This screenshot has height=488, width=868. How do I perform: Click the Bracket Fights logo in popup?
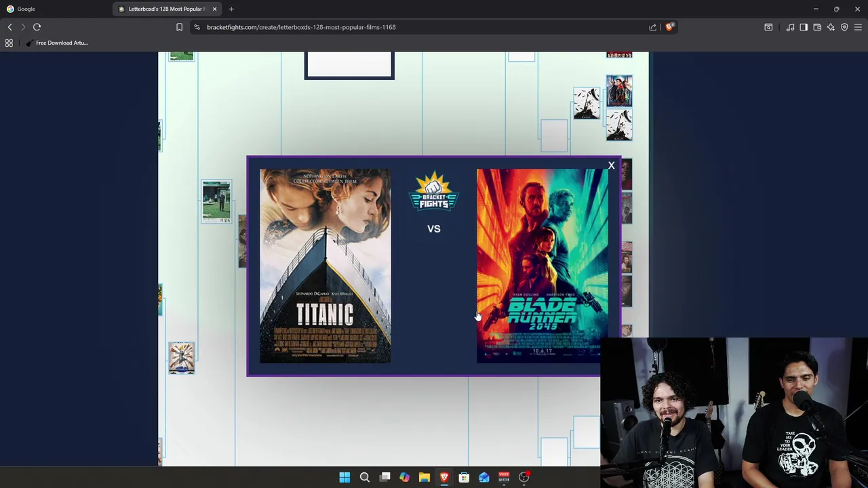(434, 192)
